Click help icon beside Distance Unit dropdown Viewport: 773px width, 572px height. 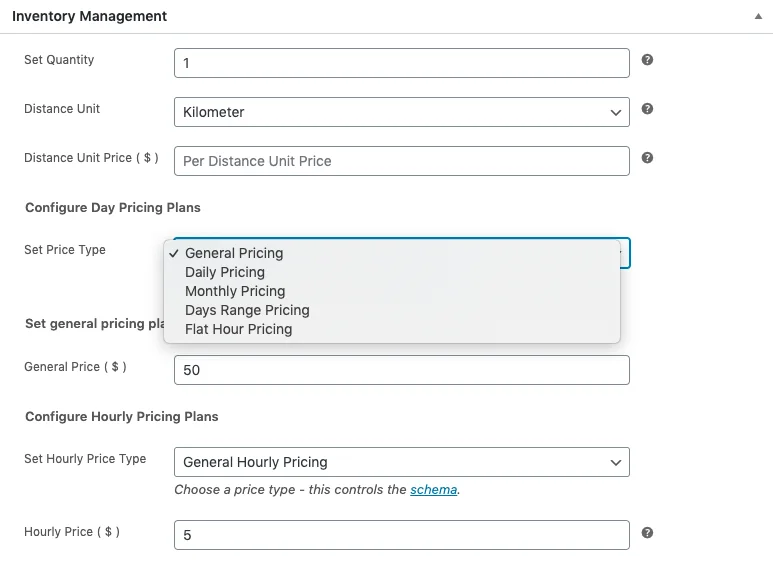tap(647, 109)
